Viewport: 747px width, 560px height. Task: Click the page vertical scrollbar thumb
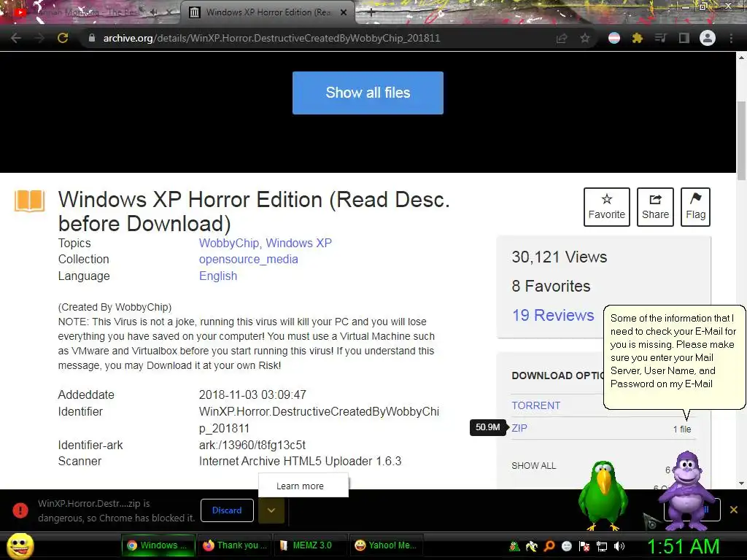coord(741,141)
